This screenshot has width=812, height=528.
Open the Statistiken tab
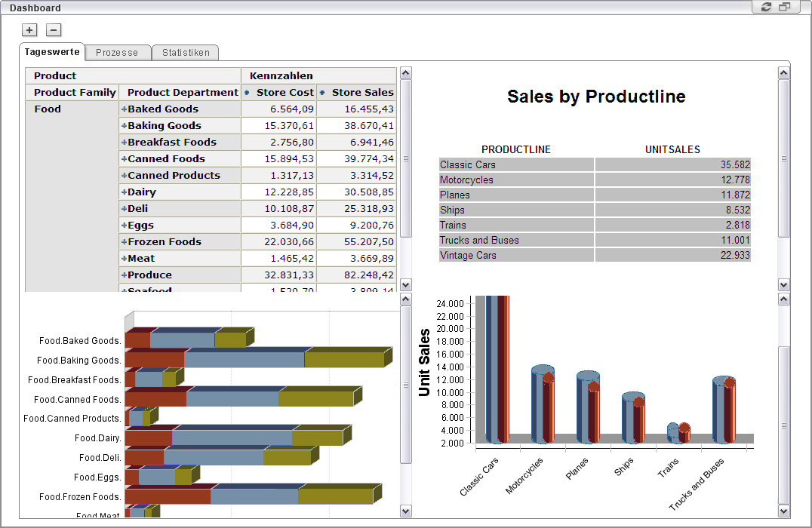tap(185, 53)
